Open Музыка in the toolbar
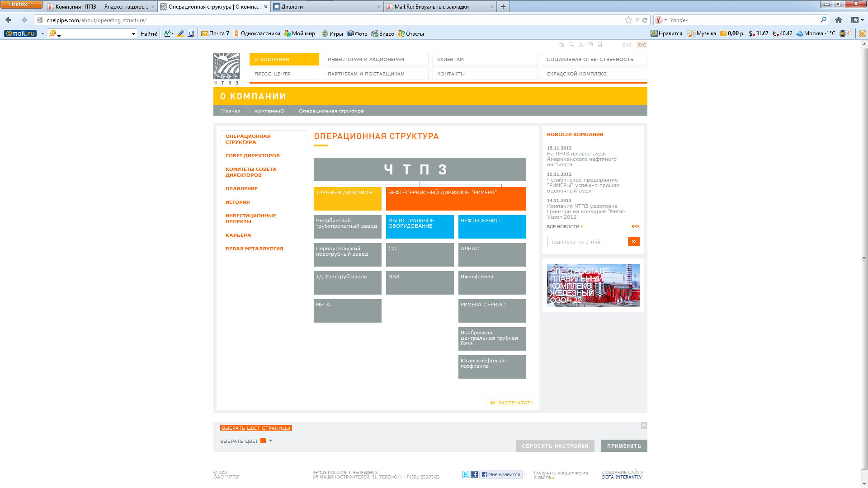The image size is (868, 488). 702,33
